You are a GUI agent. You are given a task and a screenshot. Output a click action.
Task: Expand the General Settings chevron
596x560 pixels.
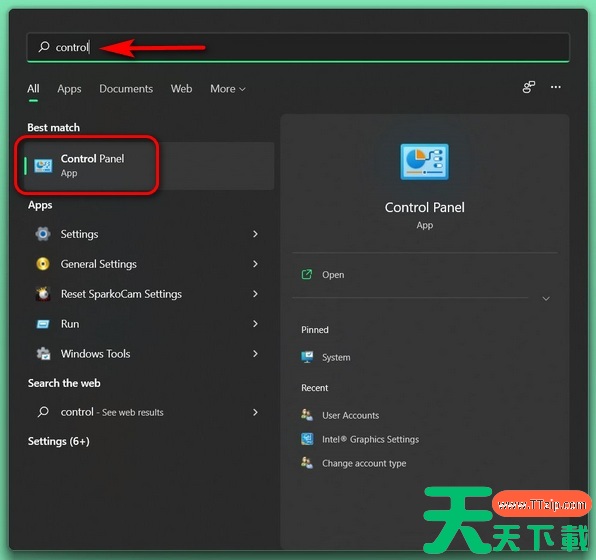click(255, 264)
